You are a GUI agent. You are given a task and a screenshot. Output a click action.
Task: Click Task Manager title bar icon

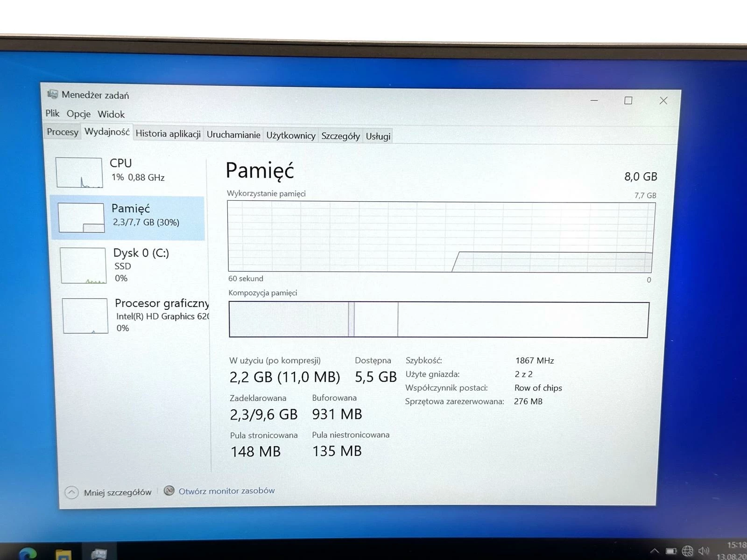53,94
